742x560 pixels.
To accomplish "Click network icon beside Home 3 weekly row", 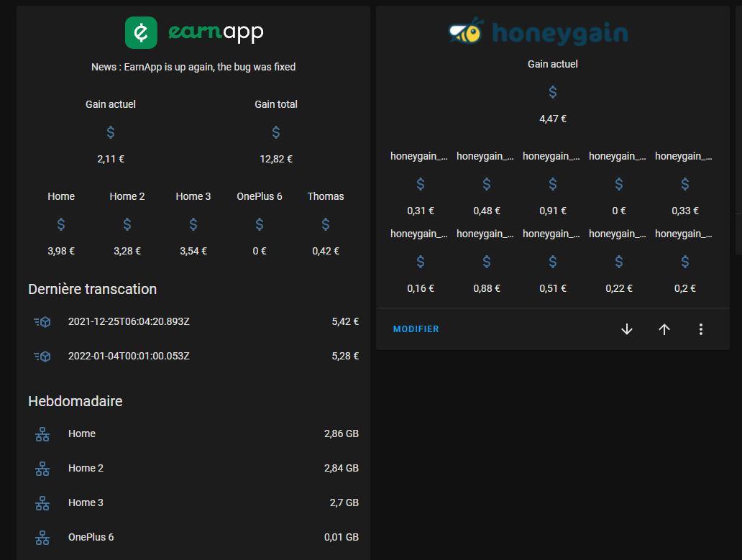I will click(x=42, y=502).
